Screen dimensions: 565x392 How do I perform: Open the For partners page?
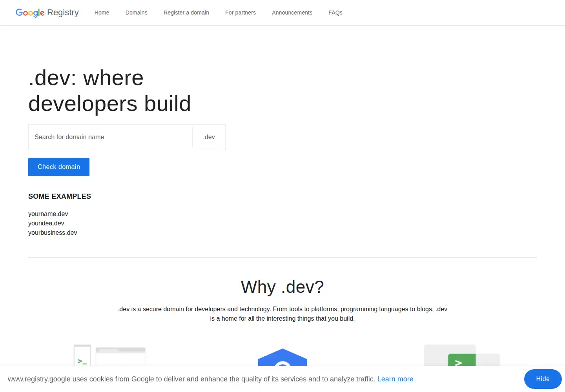coord(241,13)
